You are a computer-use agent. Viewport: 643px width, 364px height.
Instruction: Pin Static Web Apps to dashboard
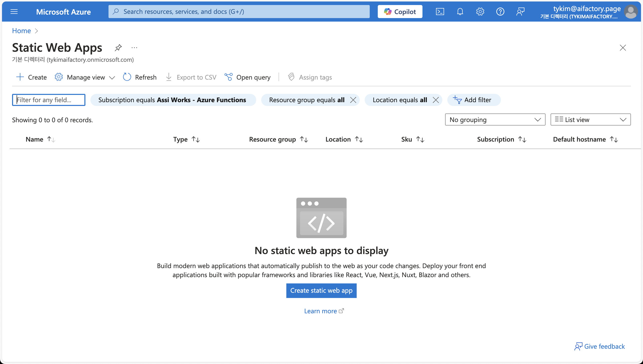point(118,48)
